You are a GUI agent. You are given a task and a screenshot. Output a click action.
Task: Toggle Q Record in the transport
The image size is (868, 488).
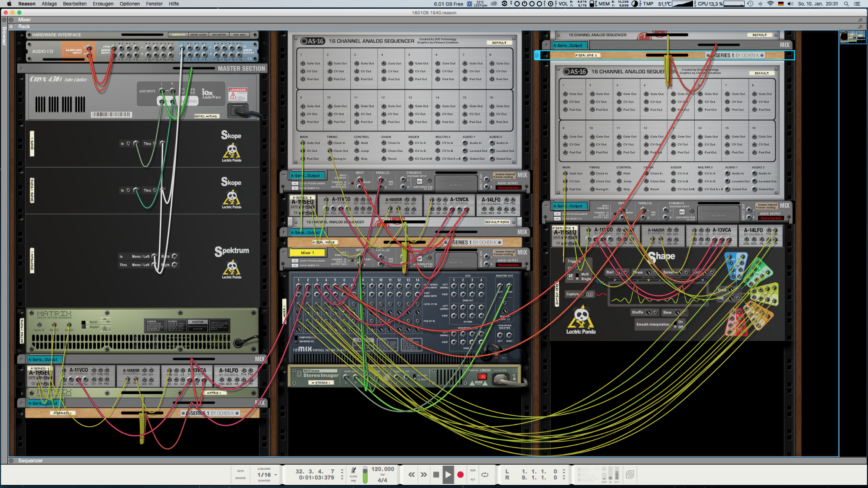264,469
